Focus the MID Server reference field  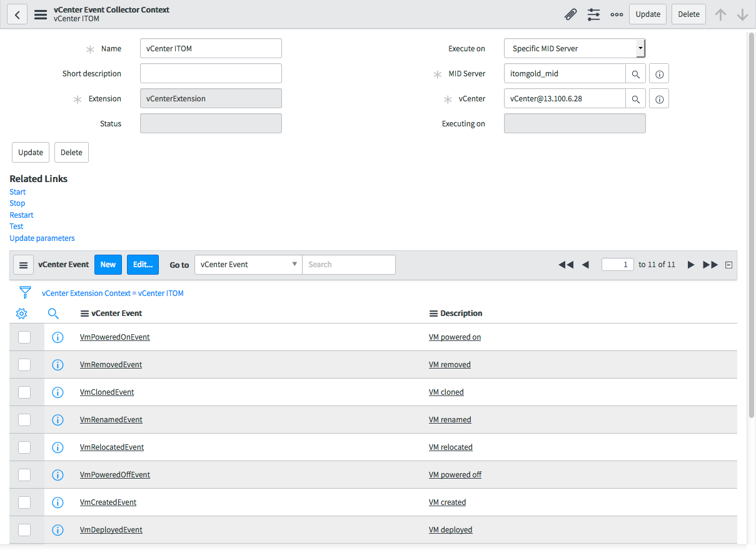[565, 73]
